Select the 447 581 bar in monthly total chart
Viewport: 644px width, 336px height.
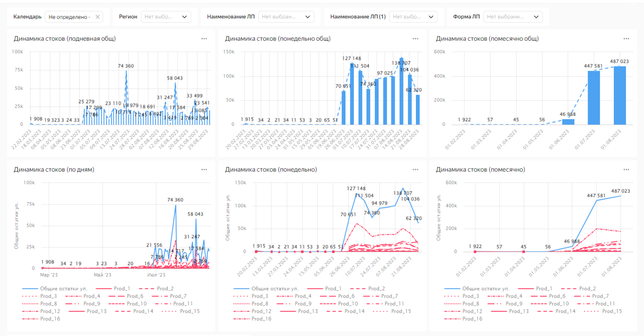click(x=594, y=98)
